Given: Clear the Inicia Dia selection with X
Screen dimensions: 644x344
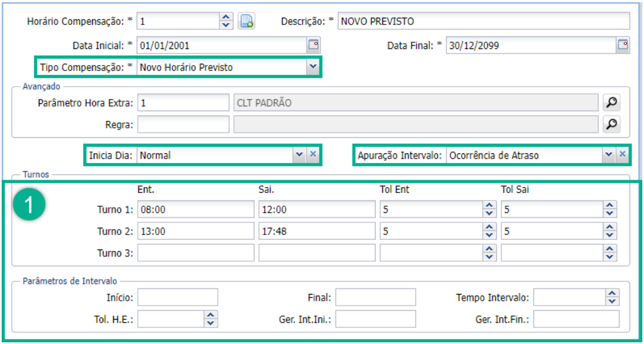Looking at the screenshot, I should tap(313, 154).
